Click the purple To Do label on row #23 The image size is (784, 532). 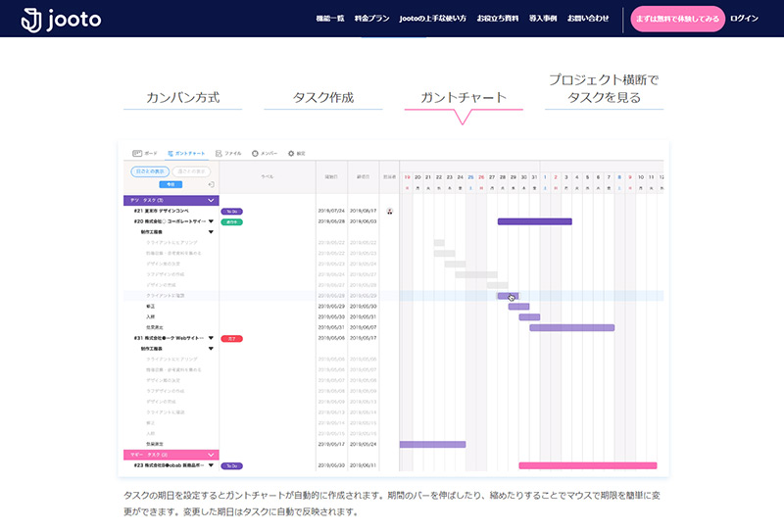point(231,466)
